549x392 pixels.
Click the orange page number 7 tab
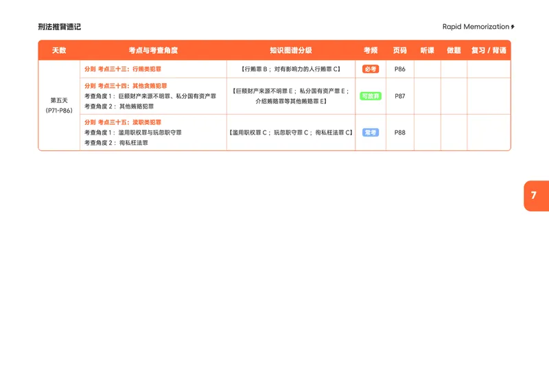coord(537,196)
